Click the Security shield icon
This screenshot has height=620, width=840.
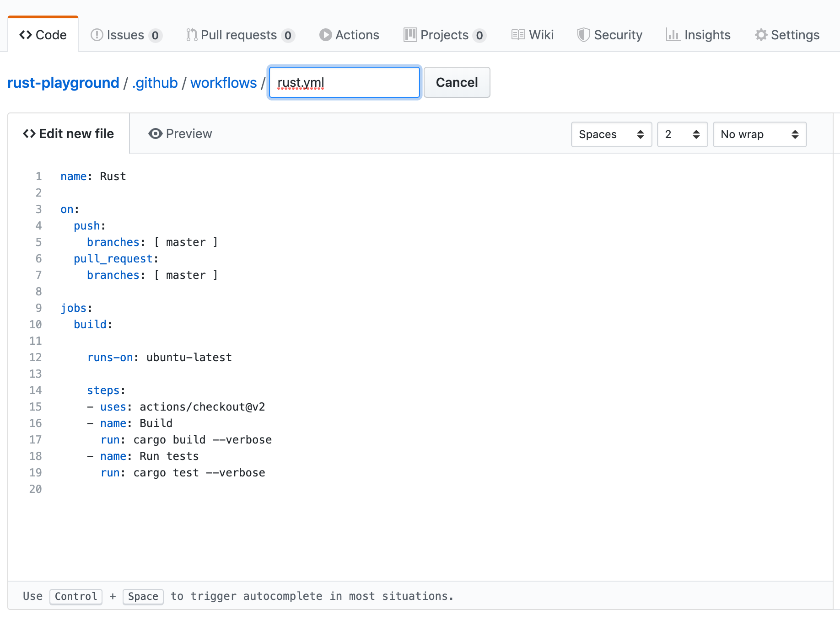coord(583,35)
